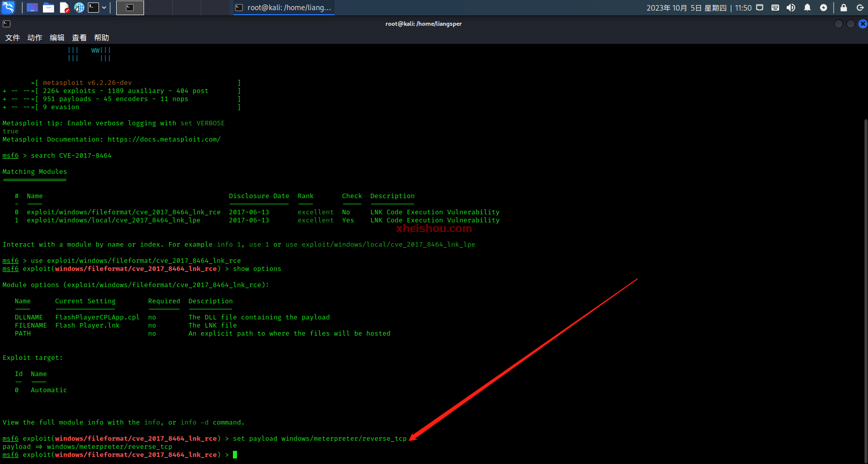This screenshot has height=464, width=868.
Task: Switch to the first workspace thumbnail
Action: pos(130,8)
